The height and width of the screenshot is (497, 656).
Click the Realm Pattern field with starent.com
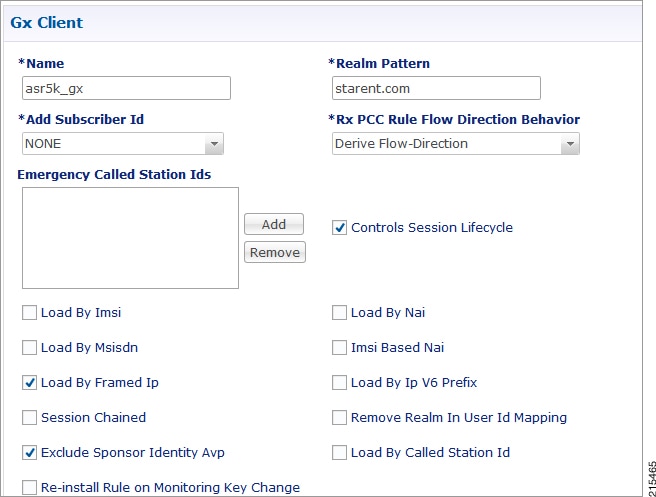tap(436, 88)
